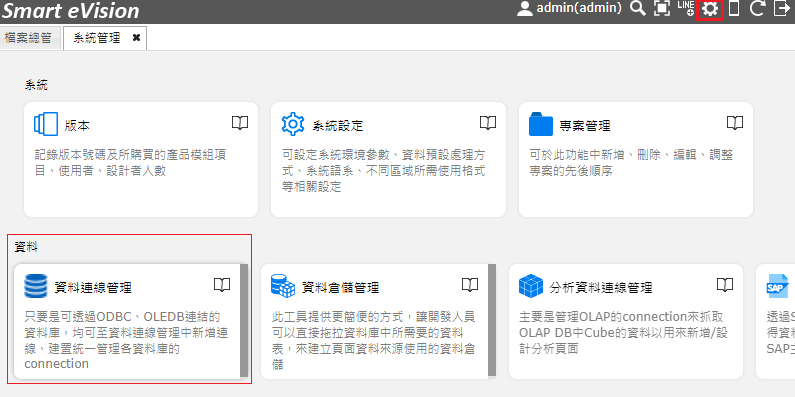Click the 資料 section heading

pos(26,247)
